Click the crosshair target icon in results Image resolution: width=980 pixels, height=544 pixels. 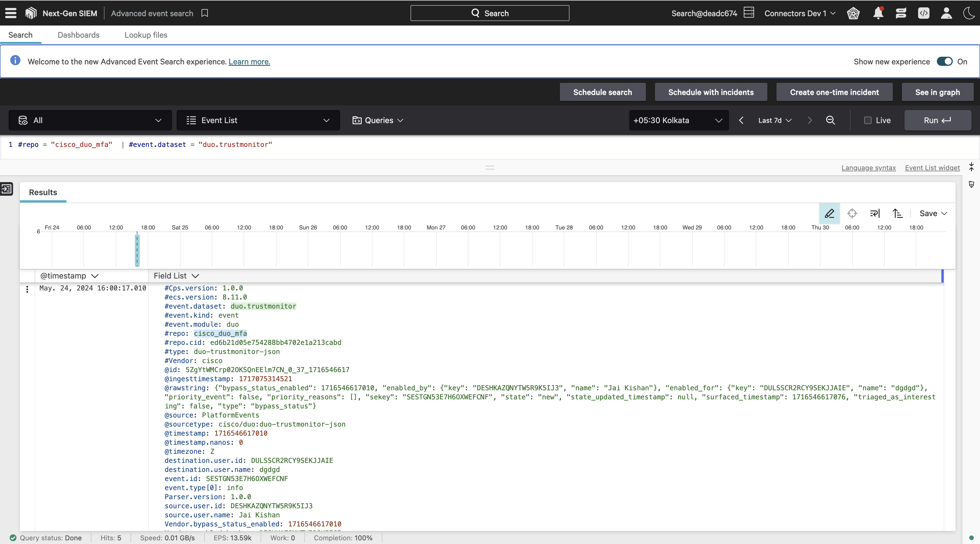852,213
